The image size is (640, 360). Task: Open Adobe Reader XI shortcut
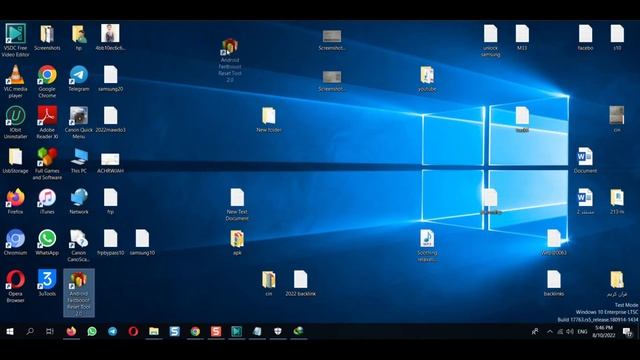(47, 122)
